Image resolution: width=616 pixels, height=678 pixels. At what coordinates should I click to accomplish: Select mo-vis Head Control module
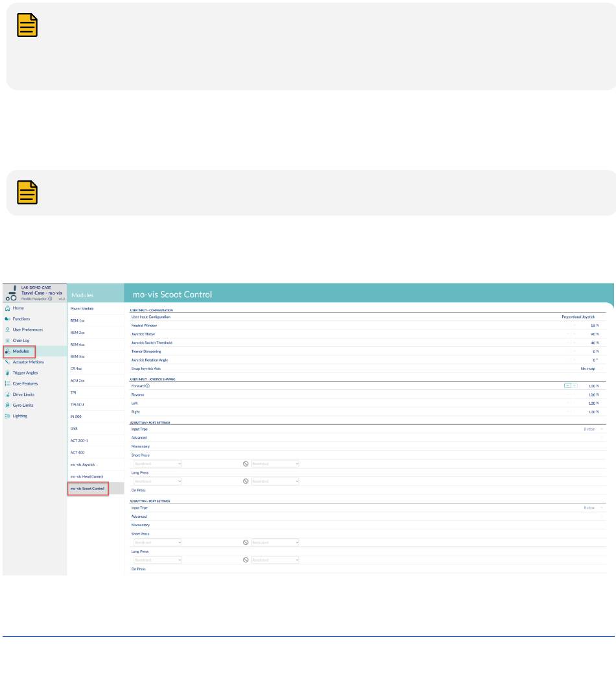95,477
